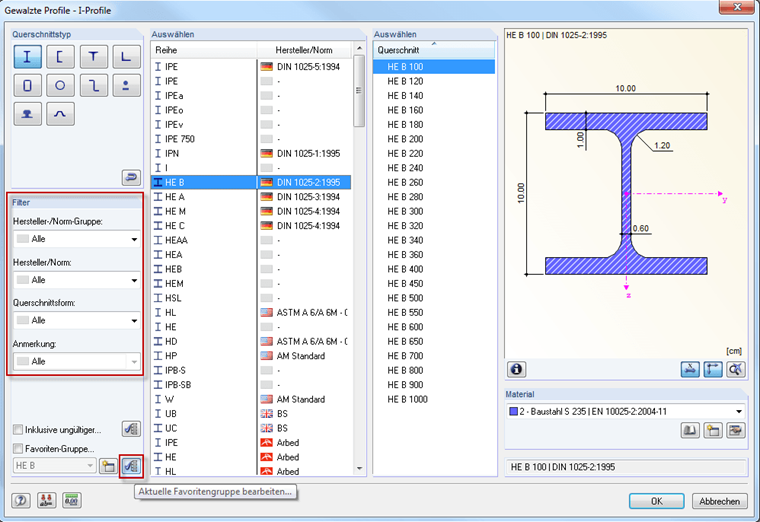Open Hersteller-/Norm-Gruppe dropdown
Image resolution: width=760 pixels, height=522 pixels.
coord(77,239)
